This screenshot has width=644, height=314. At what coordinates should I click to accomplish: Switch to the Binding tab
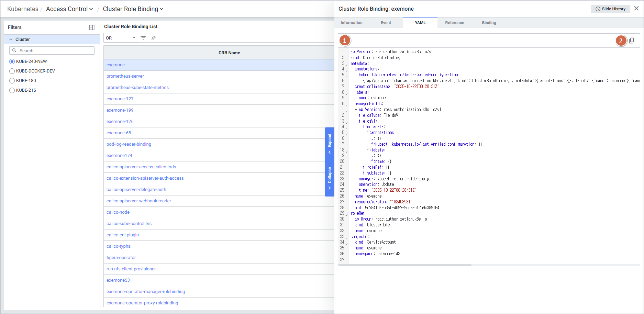pyautogui.click(x=489, y=23)
